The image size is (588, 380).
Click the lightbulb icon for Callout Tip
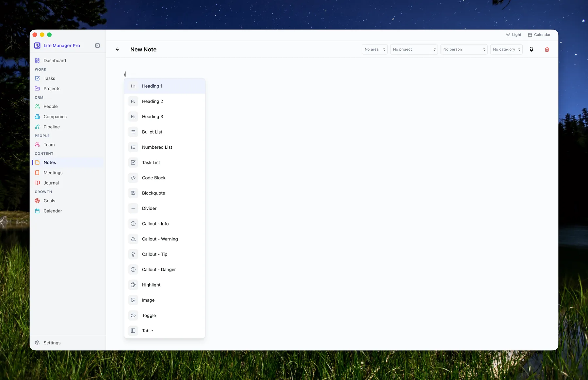tap(133, 255)
